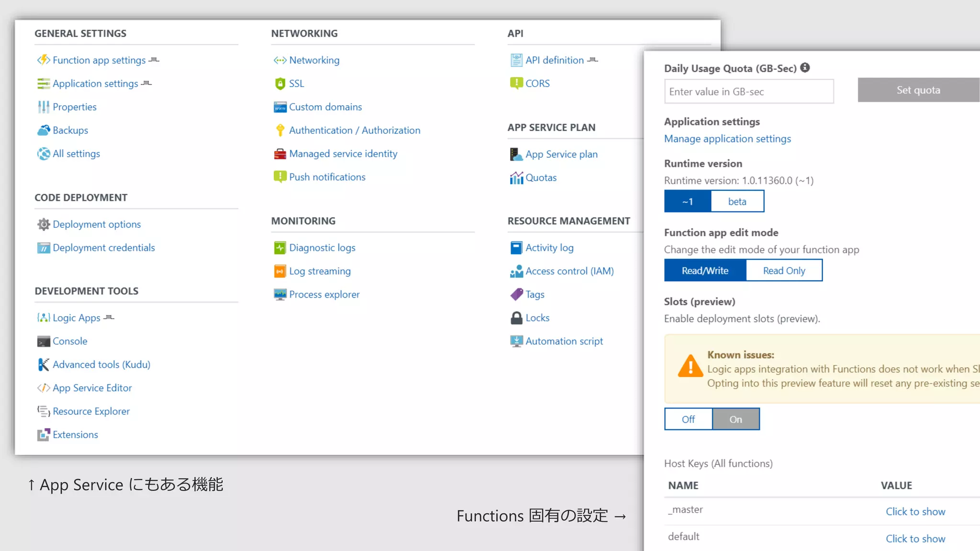Click the Function app settings lightning icon

click(44, 60)
